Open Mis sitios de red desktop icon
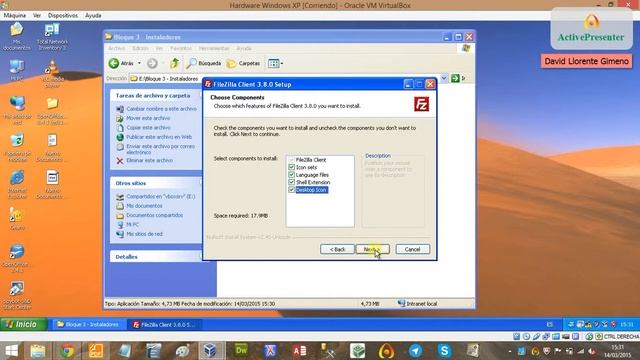The width and height of the screenshot is (640, 360). pyautogui.click(x=17, y=110)
